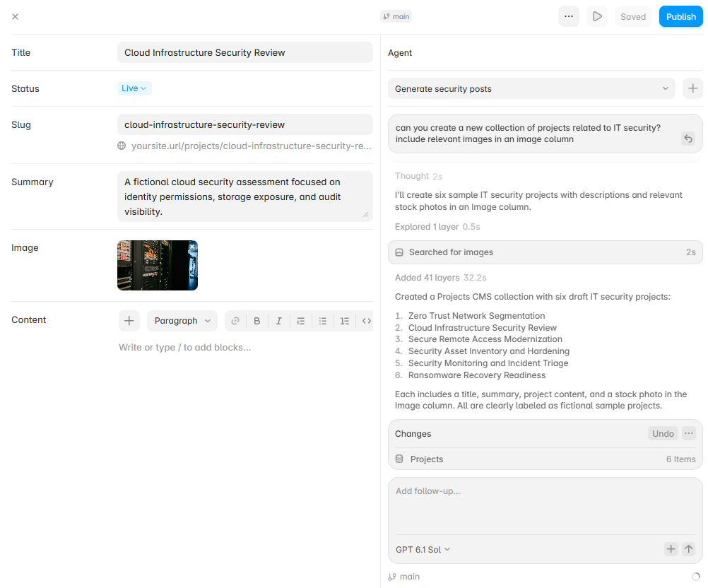Click the revert arrow on prompt

688,139
